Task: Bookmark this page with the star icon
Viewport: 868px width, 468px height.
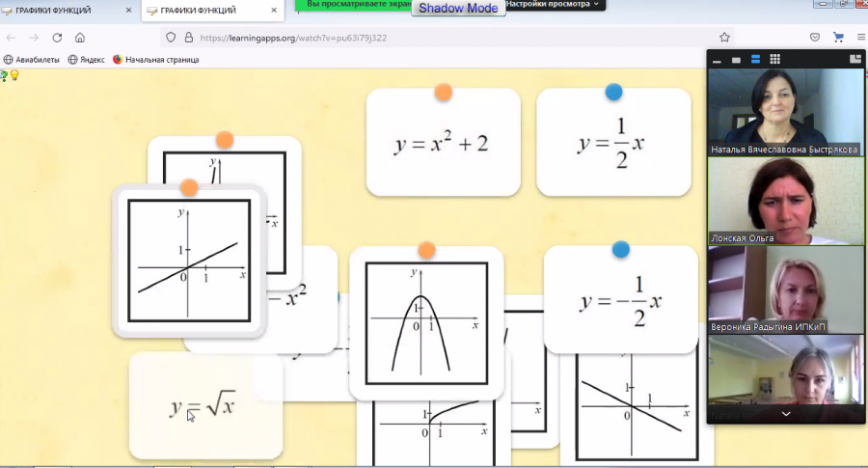Action: [724, 38]
